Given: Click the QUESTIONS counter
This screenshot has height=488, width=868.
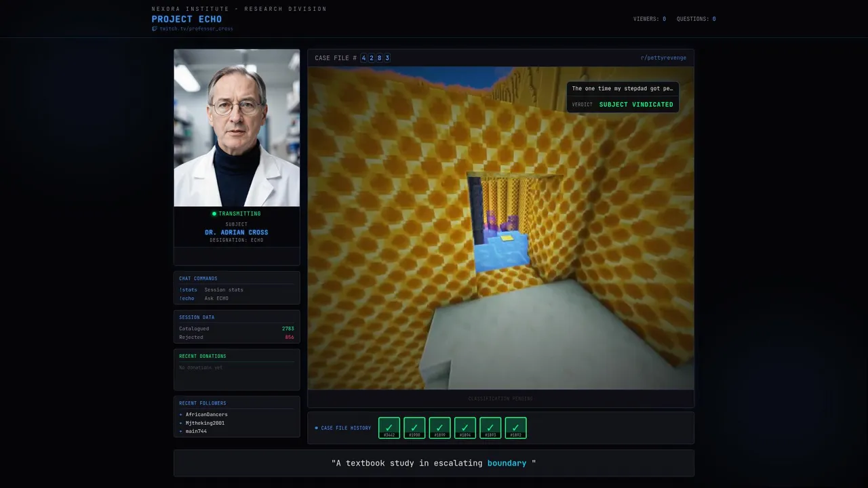Looking at the screenshot, I should pos(696,19).
